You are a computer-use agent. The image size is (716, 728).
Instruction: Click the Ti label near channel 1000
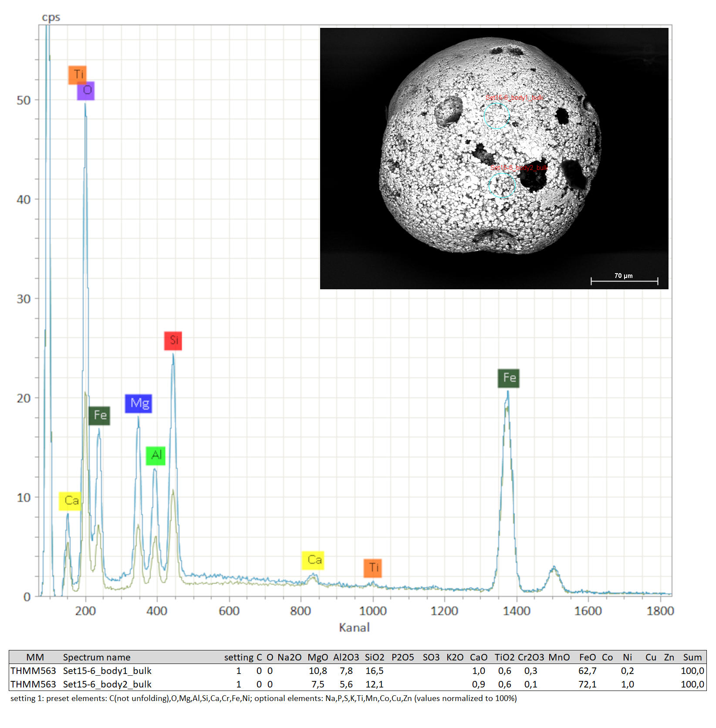(373, 568)
